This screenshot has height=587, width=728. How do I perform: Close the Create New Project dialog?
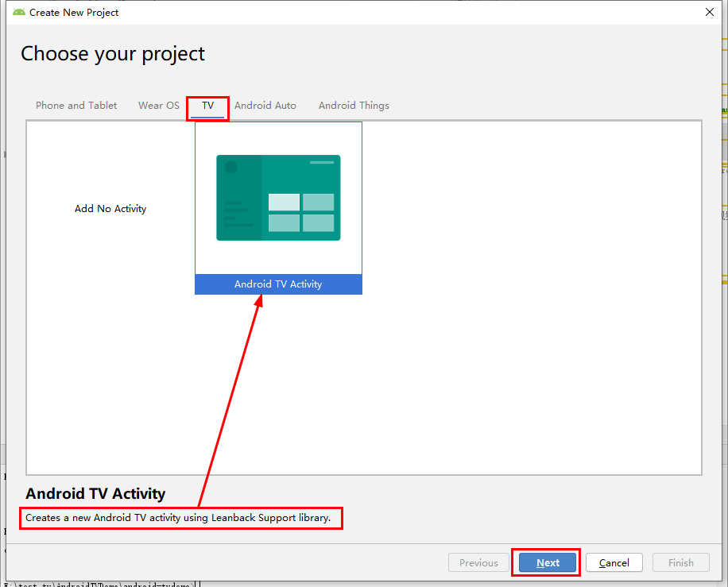coord(710,12)
